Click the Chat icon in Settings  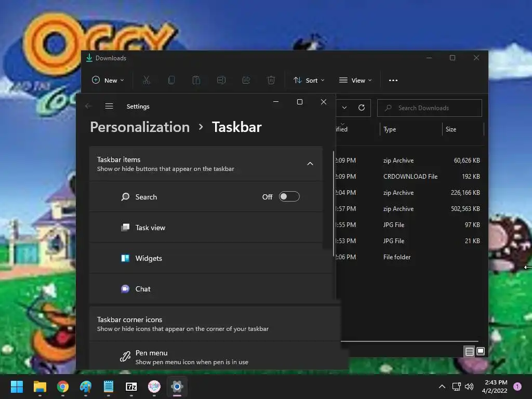pos(125,289)
